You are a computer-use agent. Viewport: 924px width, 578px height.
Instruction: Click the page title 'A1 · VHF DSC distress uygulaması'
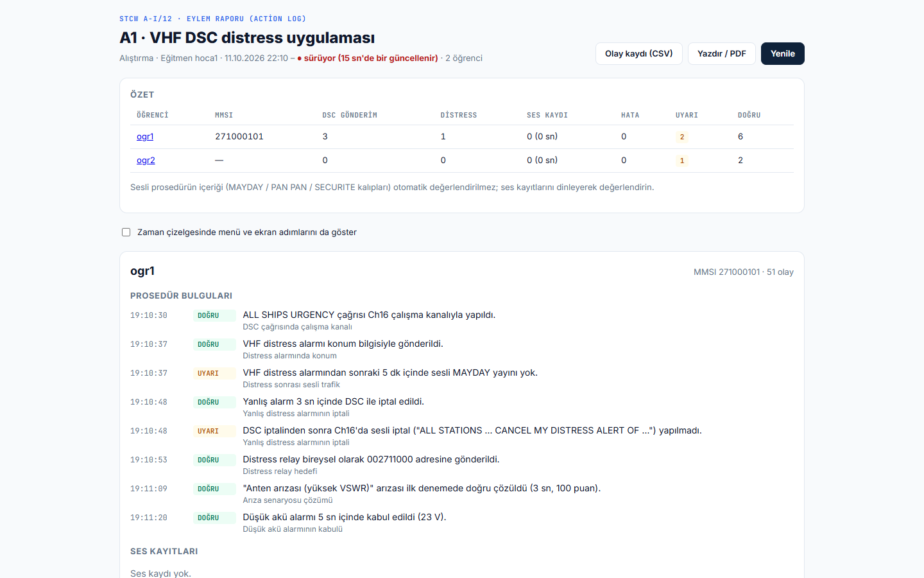click(x=247, y=38)
